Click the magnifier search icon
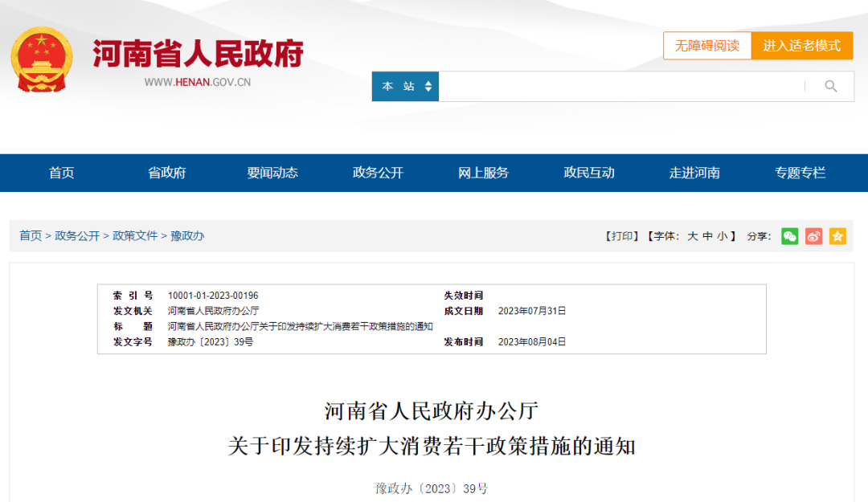Image resolution: width=868 pixels, height=502 pixels. coord(830,86)
